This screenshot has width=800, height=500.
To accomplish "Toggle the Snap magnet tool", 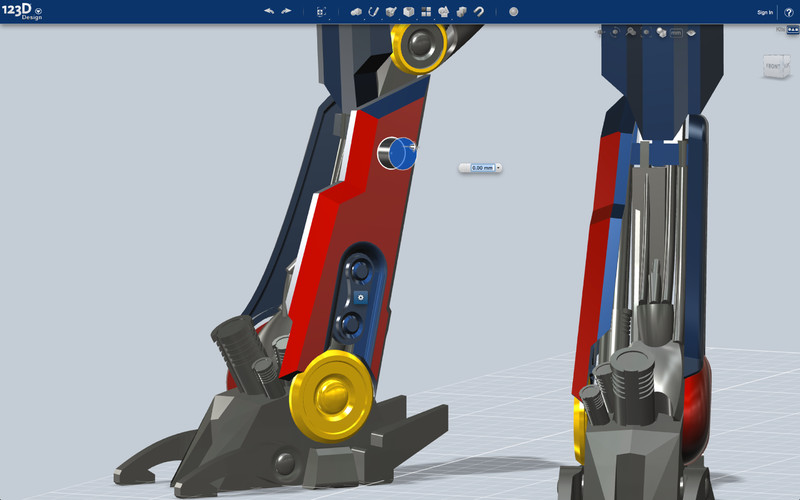I will [479, 12].
